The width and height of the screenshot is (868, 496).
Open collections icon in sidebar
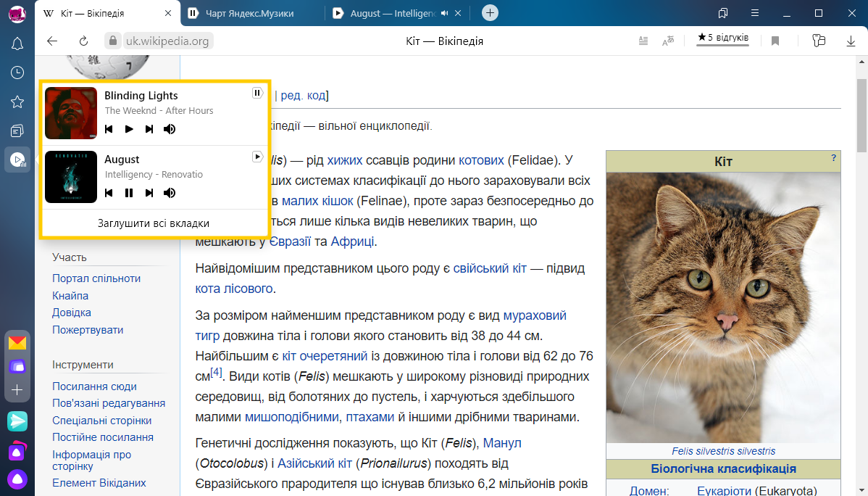[x=17, y=131]
